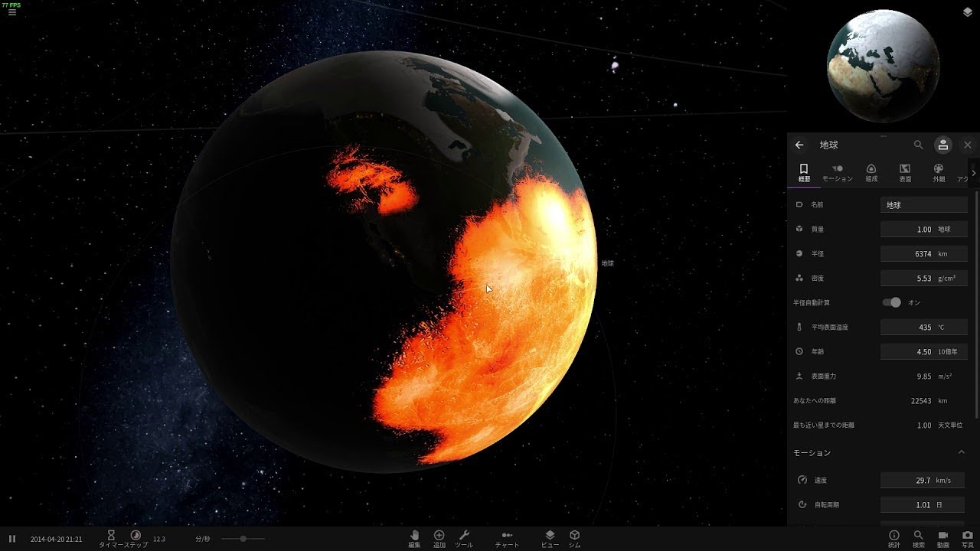Image resolution: width=980 pixels, height=551 pixels.
Task: Switch to the 表面 (Surface) tab
Action: pos(905,172)
